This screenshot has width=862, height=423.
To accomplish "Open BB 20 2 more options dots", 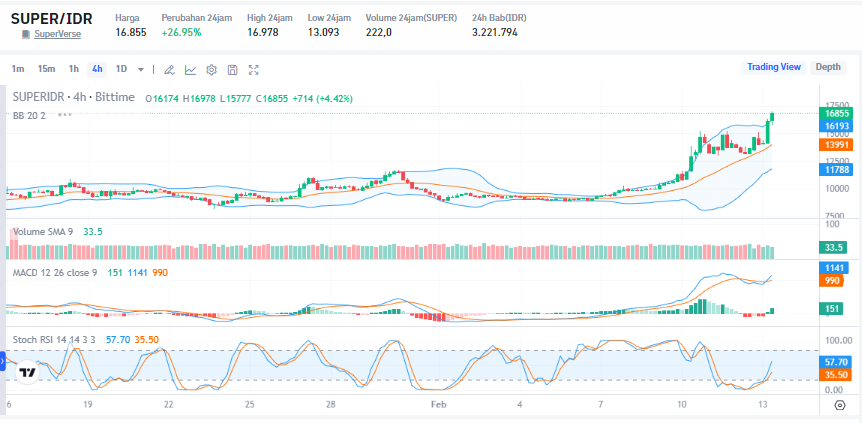I will (65, 115).
